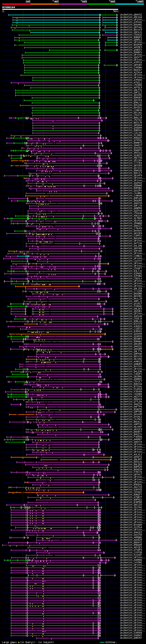This screenshot has width=146, height=644.
Task: Select label UniRef100_Q4T334
Action: tap(131, 243)
